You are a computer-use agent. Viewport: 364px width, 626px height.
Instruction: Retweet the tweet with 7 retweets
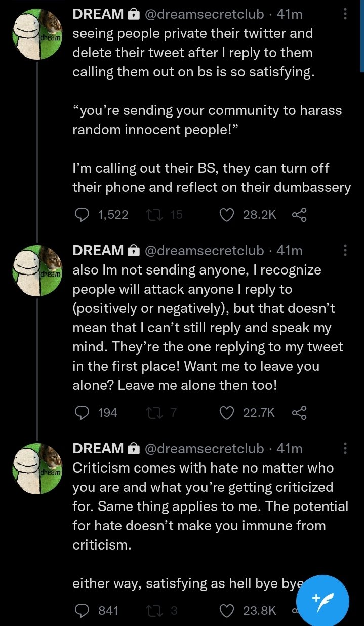pyautogui.click(x=151, y=413)
